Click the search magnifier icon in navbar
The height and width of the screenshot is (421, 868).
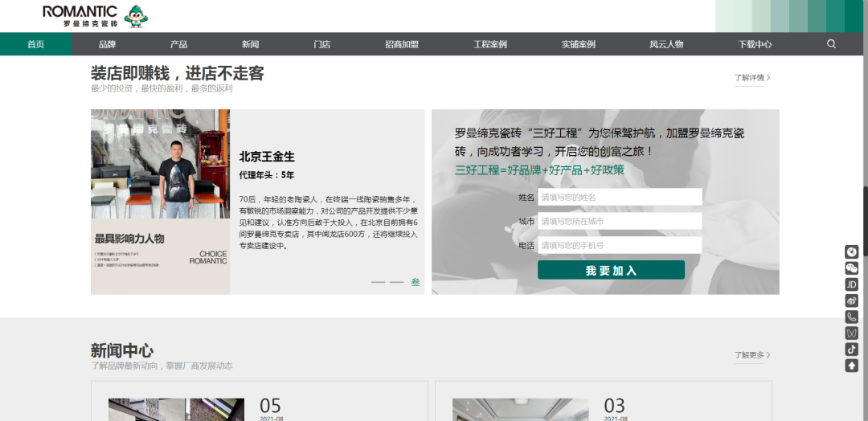tap(831, 44)
